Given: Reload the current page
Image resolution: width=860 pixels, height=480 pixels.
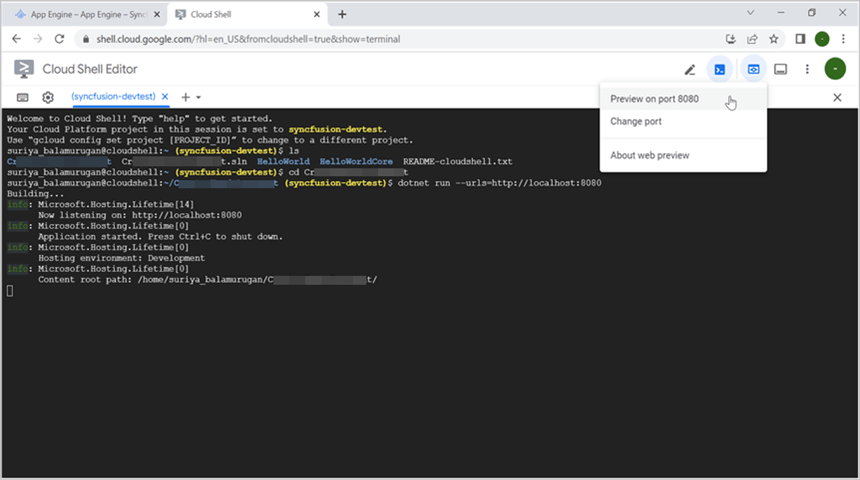Looking at the screenshot, I should [x=59, y=39].
